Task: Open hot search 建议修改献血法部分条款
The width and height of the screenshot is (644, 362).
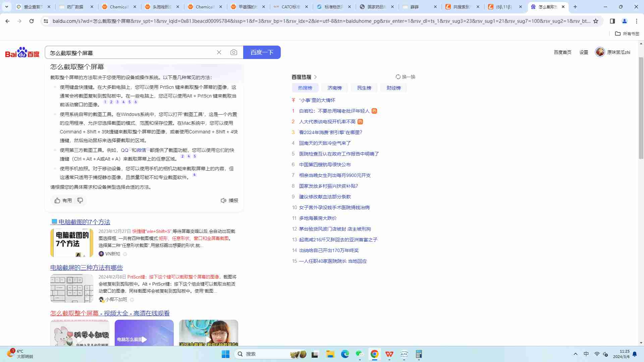Action: pyautogui.click(x=325, y=197)
